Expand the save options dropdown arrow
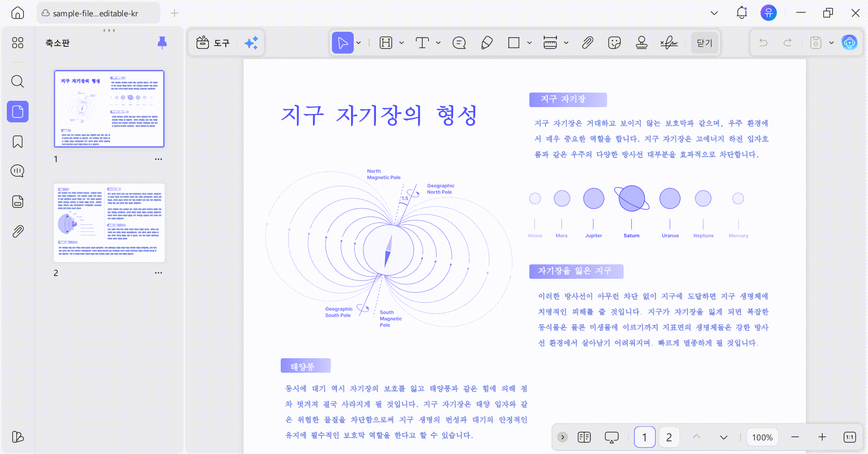 coord(831,43)
